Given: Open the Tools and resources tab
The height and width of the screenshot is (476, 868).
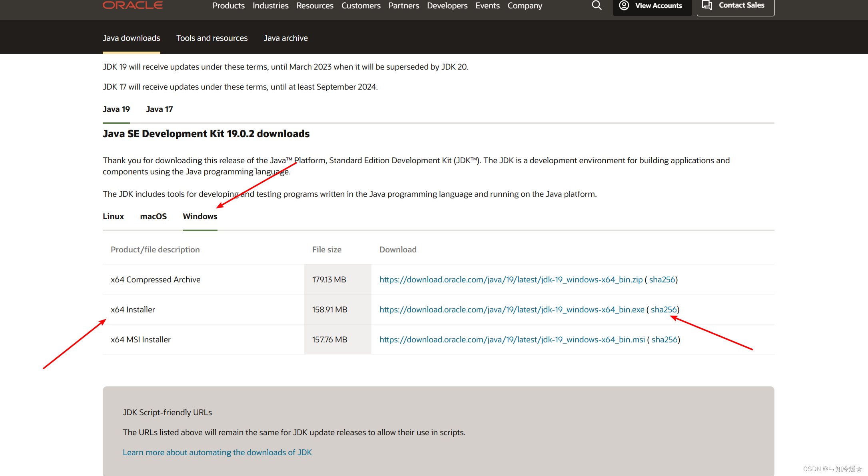Looking at the screenshot, I should tap(212, 38).
